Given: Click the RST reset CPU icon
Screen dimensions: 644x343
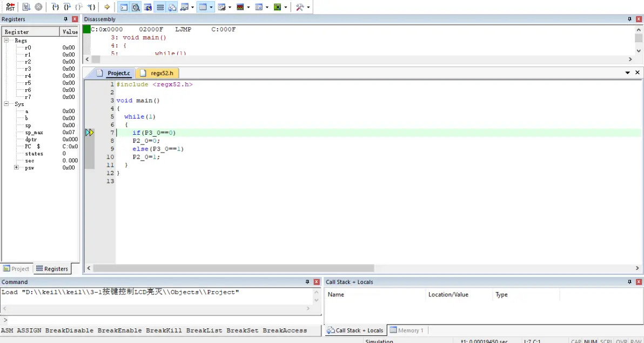Looking at the screenshot, I should tap(10, 7).
